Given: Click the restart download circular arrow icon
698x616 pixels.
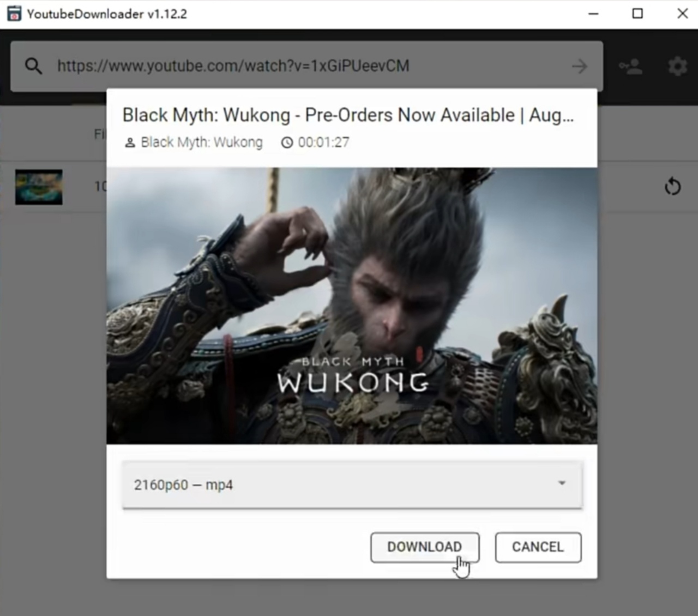Looking at the screenshot, I should (672, 187).
